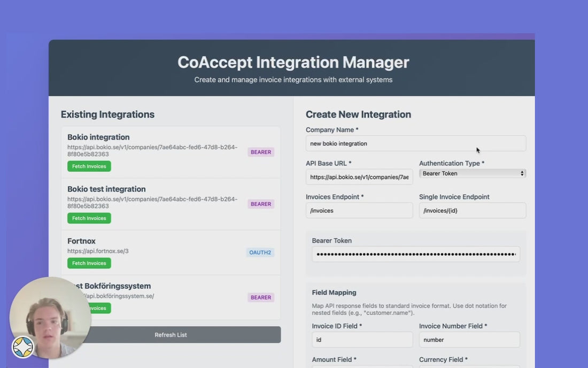Fetch invoices for Bokio test integration
The height and width of the screenshot is (368, 588).
(89, 218)
